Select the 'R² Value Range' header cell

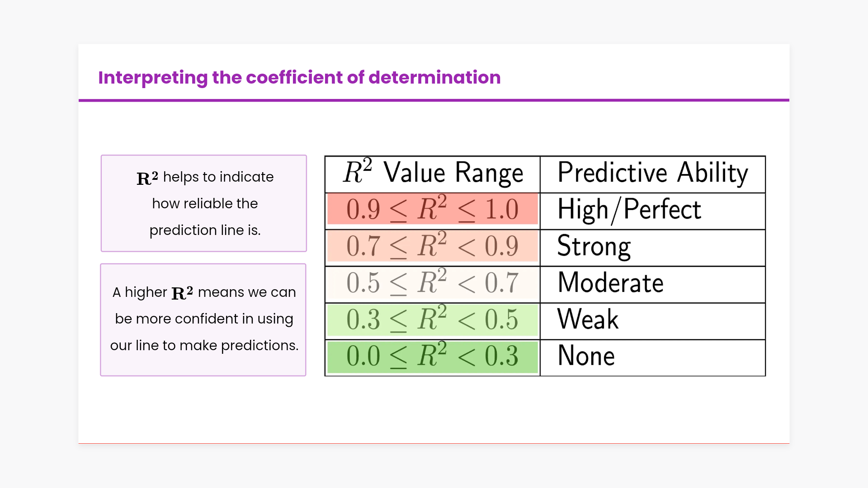[x=433, y=174]
